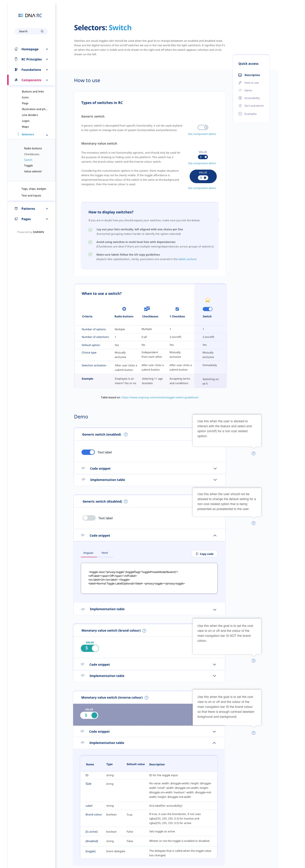The width and height of the screenshot is (305, 868).
Task: Click inside the toggle code snippet box
Action: coord(149,578)
